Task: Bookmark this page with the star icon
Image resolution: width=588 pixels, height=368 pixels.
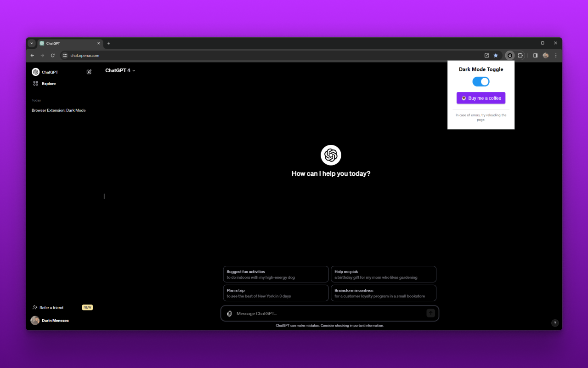Action: (x=496, y=55)
